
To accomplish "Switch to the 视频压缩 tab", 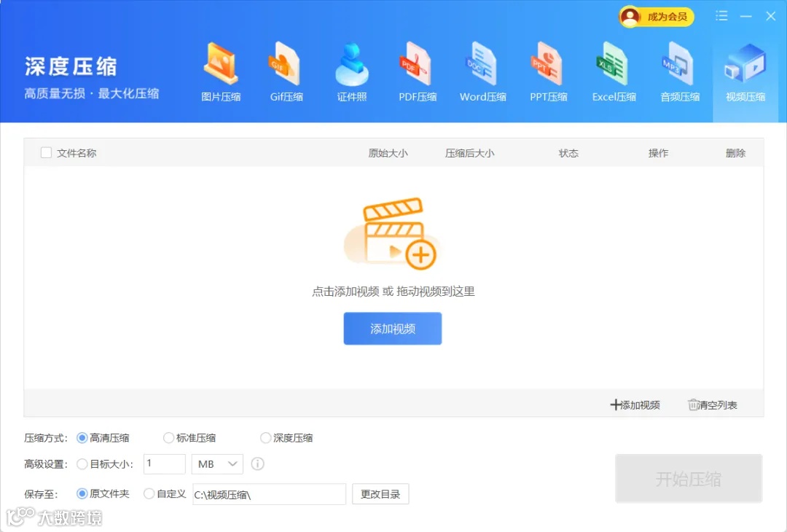I will coord(745,69).
